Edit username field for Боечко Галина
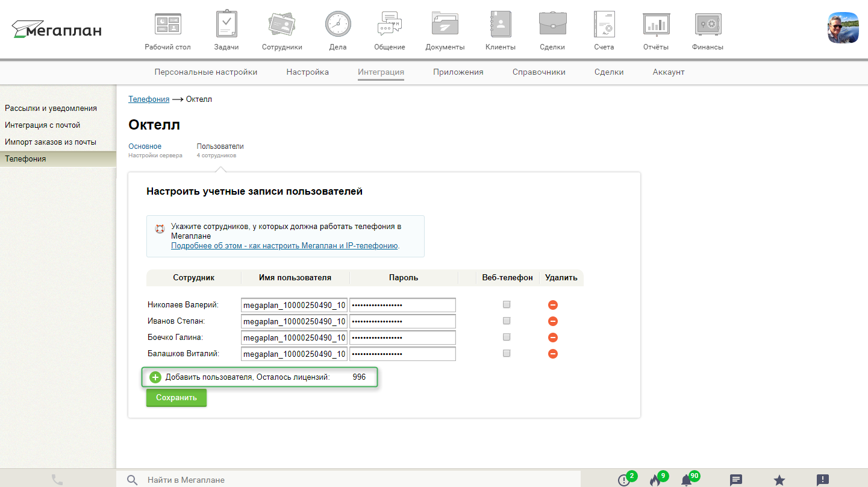868x487 pixels. 294,338
